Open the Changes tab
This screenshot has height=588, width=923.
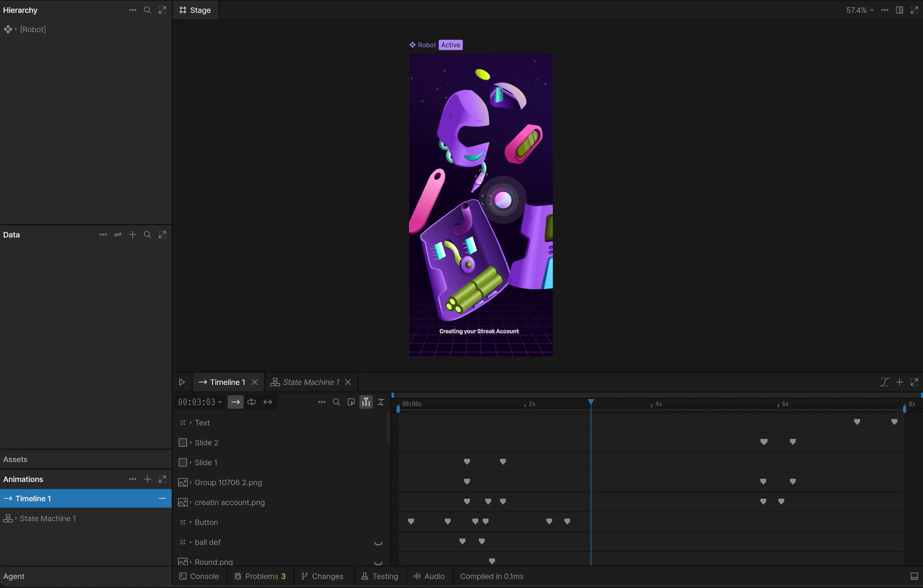click(x=322, y=576)
